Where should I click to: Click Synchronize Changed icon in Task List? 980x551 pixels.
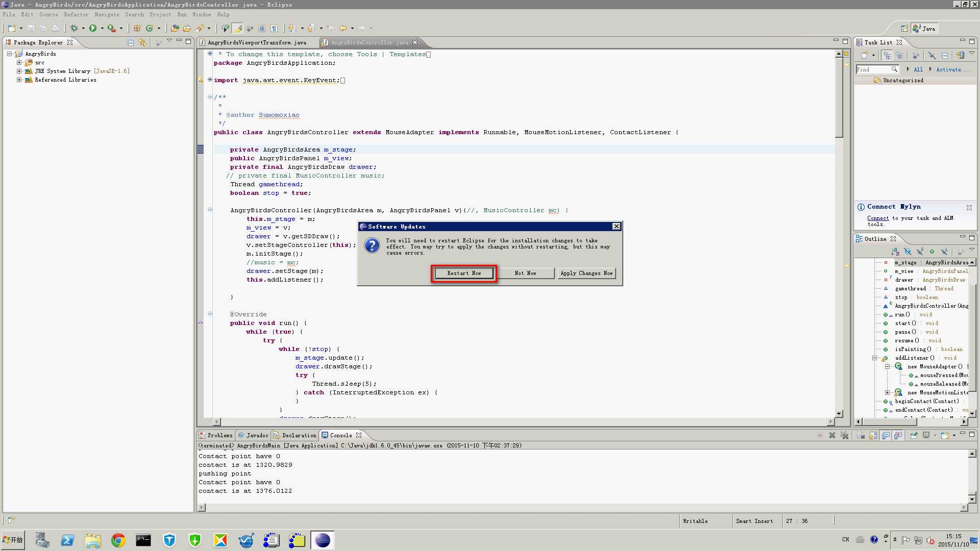coord(960,55)
